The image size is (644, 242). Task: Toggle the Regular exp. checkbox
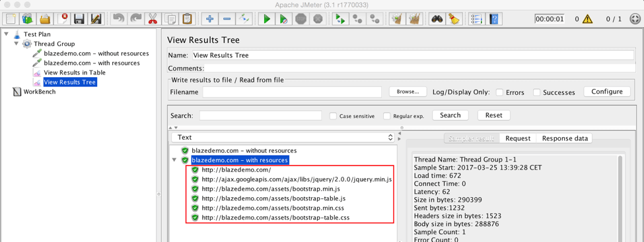click(387, 116)
